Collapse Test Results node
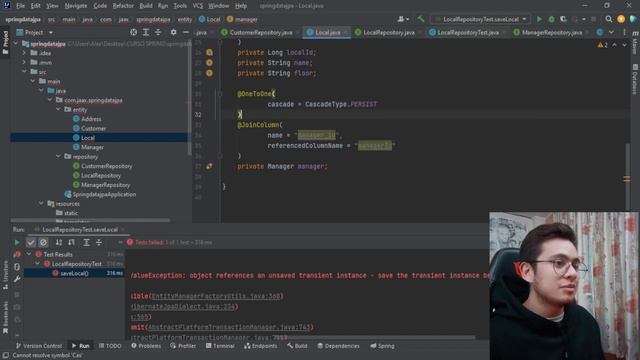Screen dimensions: 640x360 29,254
